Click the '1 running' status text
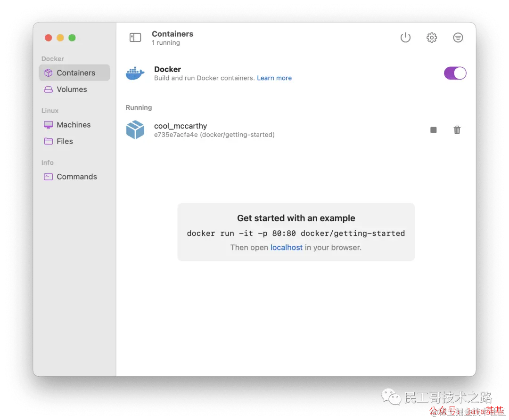 point(165,43)
